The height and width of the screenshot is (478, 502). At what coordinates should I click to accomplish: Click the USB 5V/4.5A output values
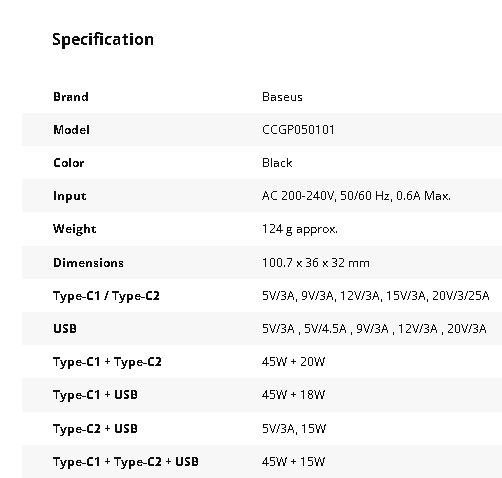point(374,329)
